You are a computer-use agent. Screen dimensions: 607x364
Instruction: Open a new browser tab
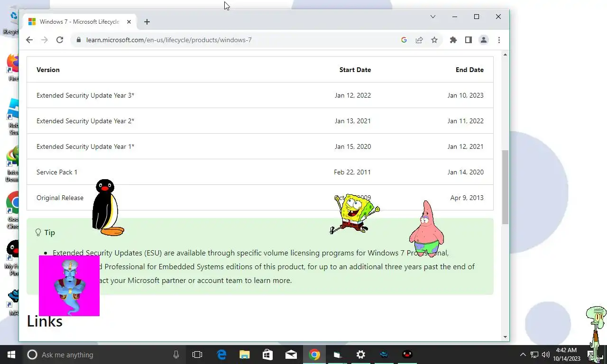click(x=147, y=22)
